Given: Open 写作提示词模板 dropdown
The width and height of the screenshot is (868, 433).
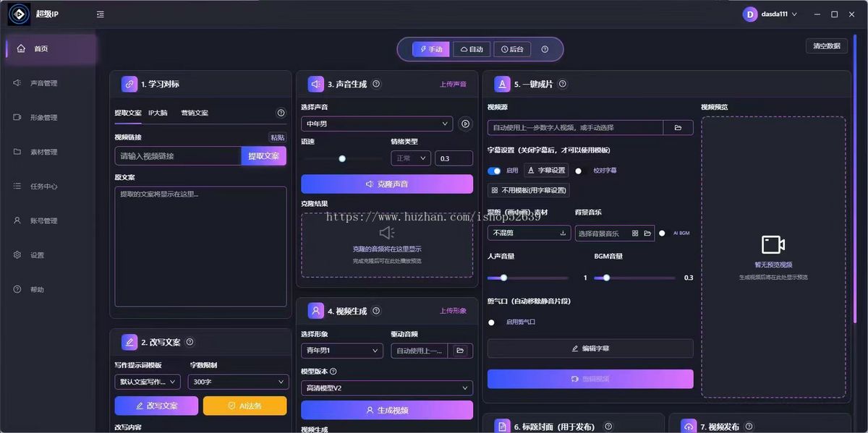Looking at the screenshot, I should pos(148,382).
